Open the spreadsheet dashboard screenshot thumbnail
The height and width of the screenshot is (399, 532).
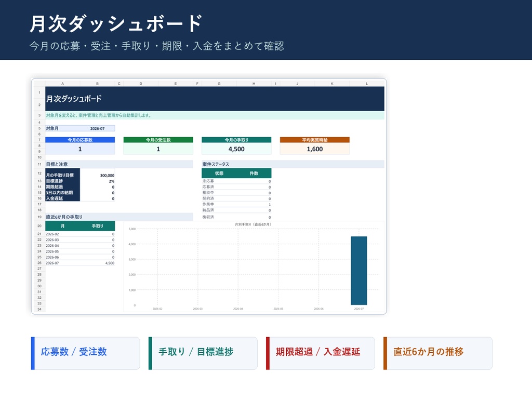click(209, 196)
